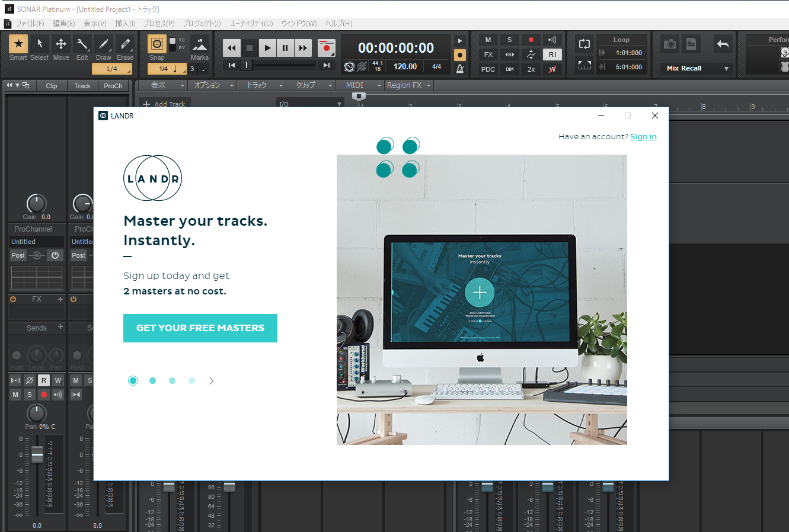
Task: Click the automation read/write lines icon
Action: click(x=531, y=55)
